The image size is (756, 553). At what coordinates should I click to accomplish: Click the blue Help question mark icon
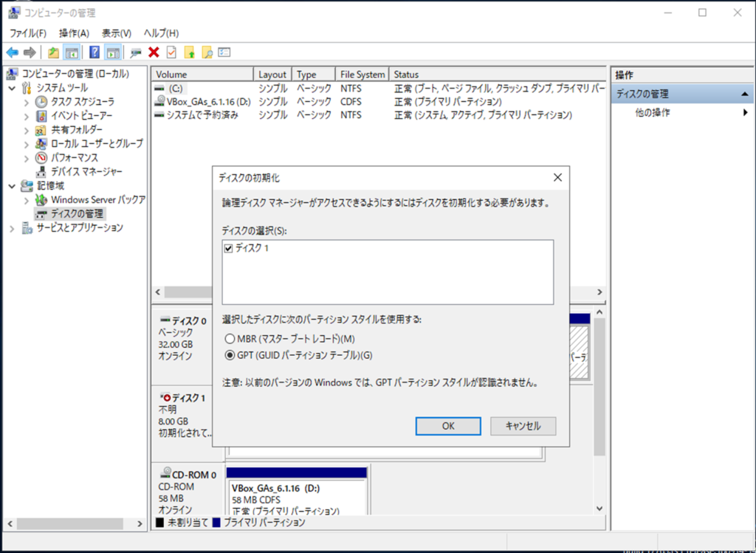[x=94, y=52]
